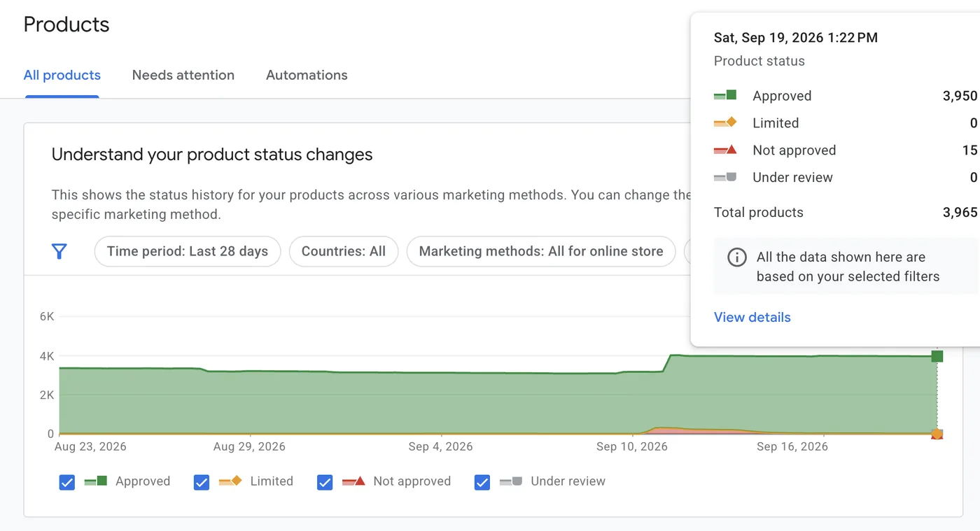Click the Not approved value 15
Image resolution: width=980 pixels, height=531 pixels.
(x=969, y=150)
